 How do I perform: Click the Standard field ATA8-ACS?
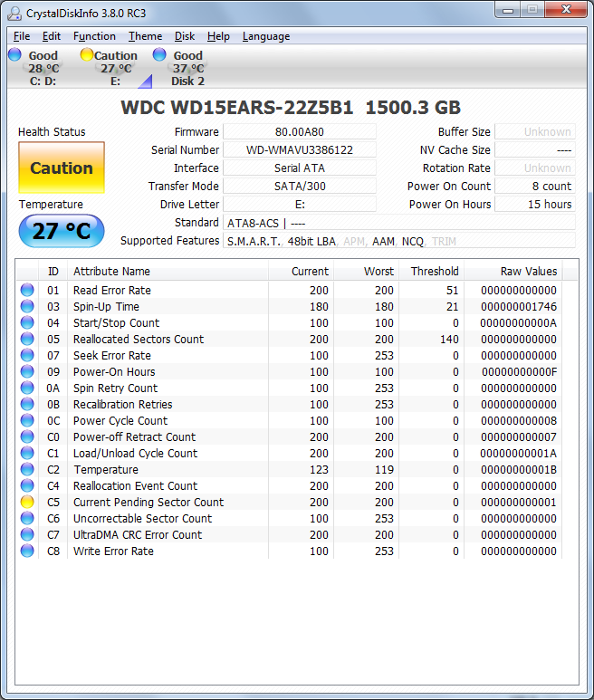tap(399, 223)
